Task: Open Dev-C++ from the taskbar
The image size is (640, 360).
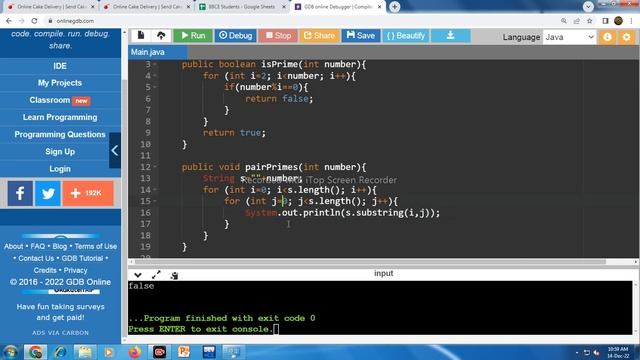Action: (209, 352)
